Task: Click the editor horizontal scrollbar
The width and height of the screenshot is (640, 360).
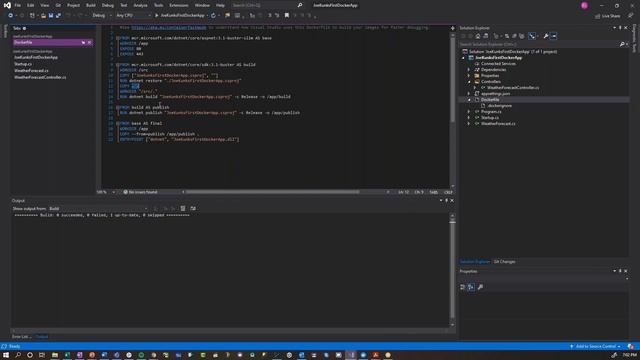Action: [273, 192]
